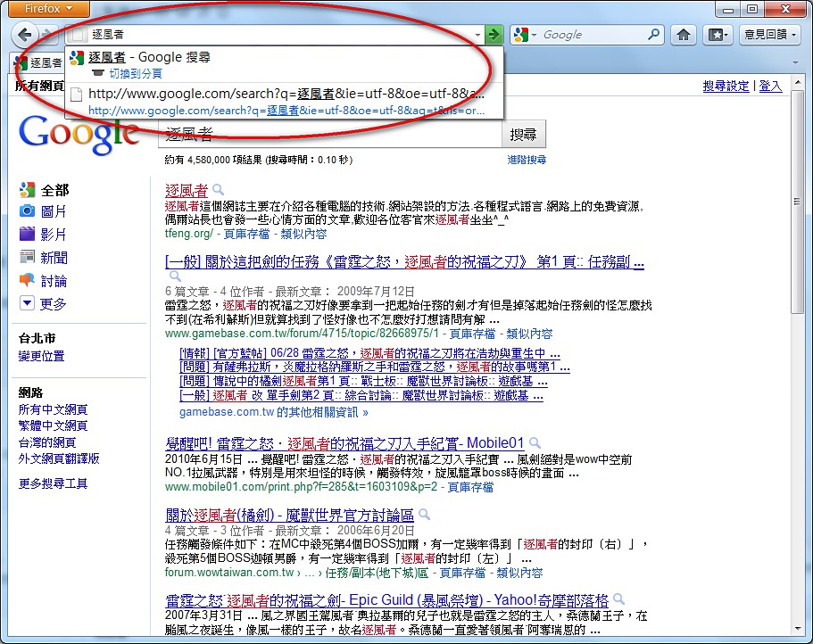Open the 逐風者 first result title
Image resolution: width=813 pixels, height=644 pixels.
[187, 190]
